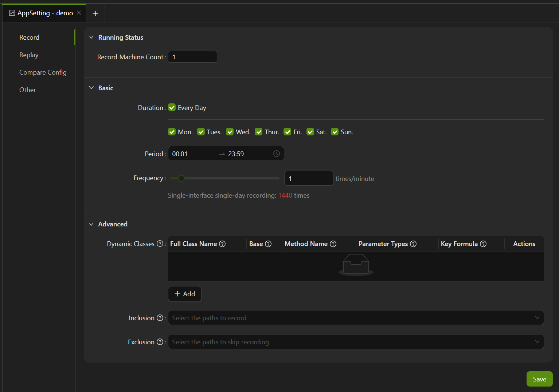This screenshot has width=559, height=392.
Task: Click the Frequency times/minute input box
Action: 309,178
